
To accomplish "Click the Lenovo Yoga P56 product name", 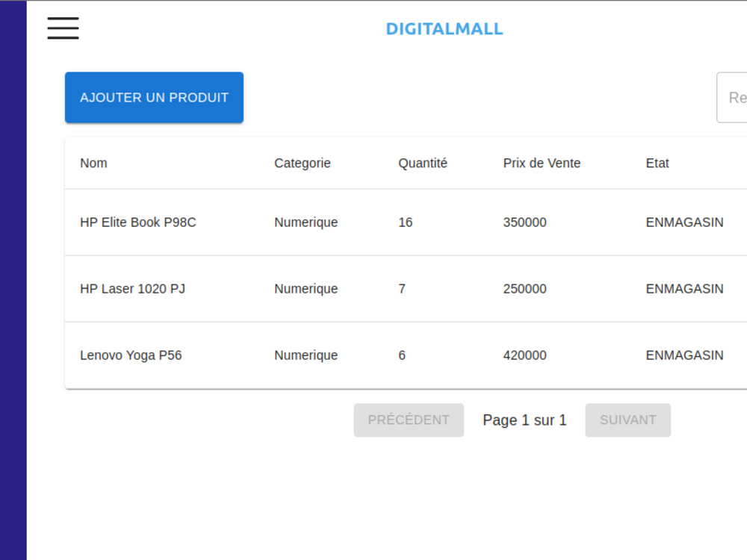I will (131, 355).
